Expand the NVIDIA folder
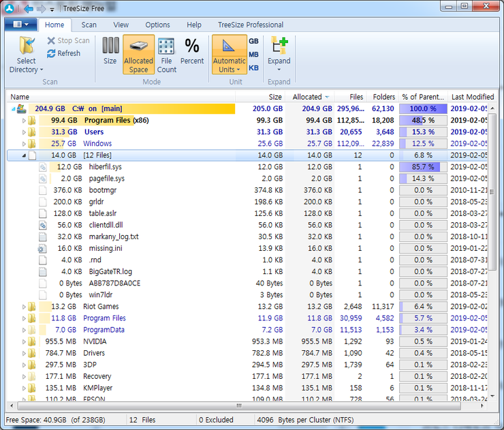This screenshot has height=430, width=504. [x=24, y=341]
